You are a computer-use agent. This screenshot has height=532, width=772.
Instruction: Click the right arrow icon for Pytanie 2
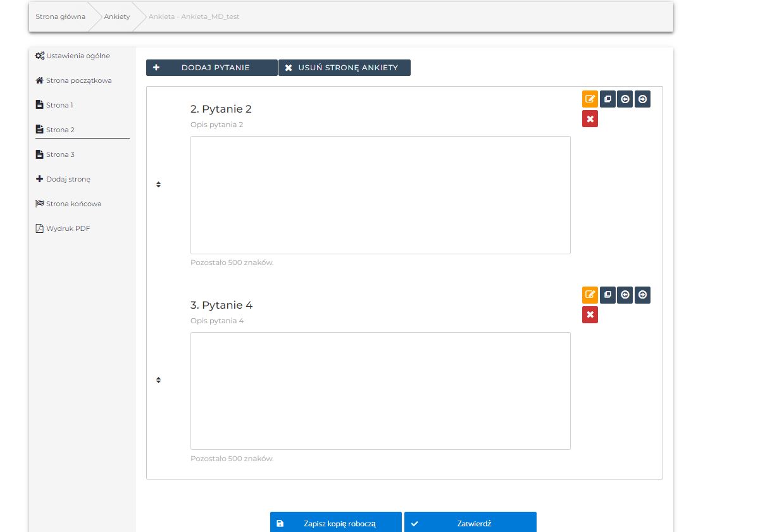click(642, 99)
